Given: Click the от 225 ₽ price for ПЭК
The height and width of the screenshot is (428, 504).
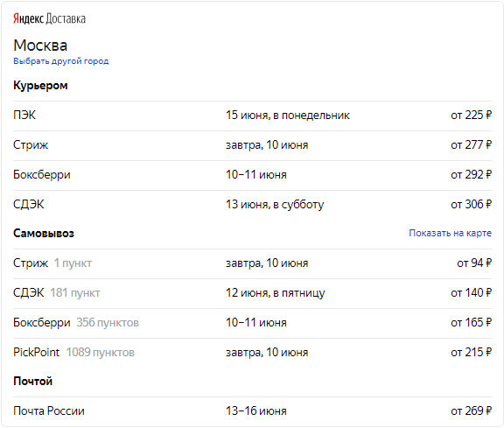Looking at the screenshot, I should coord(472,116).
